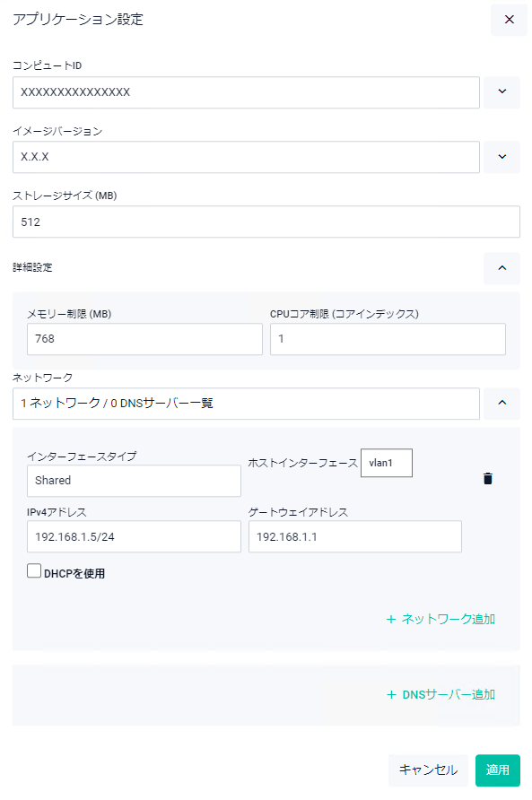Delete the vlan1 network with trash icon
Screen dimensions: 532x800
point(487,479)
